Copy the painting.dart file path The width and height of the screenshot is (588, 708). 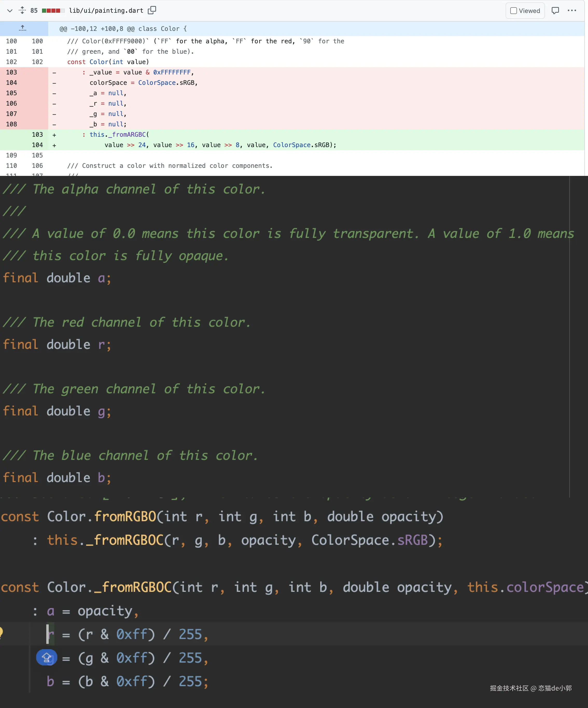click(152, 10)
